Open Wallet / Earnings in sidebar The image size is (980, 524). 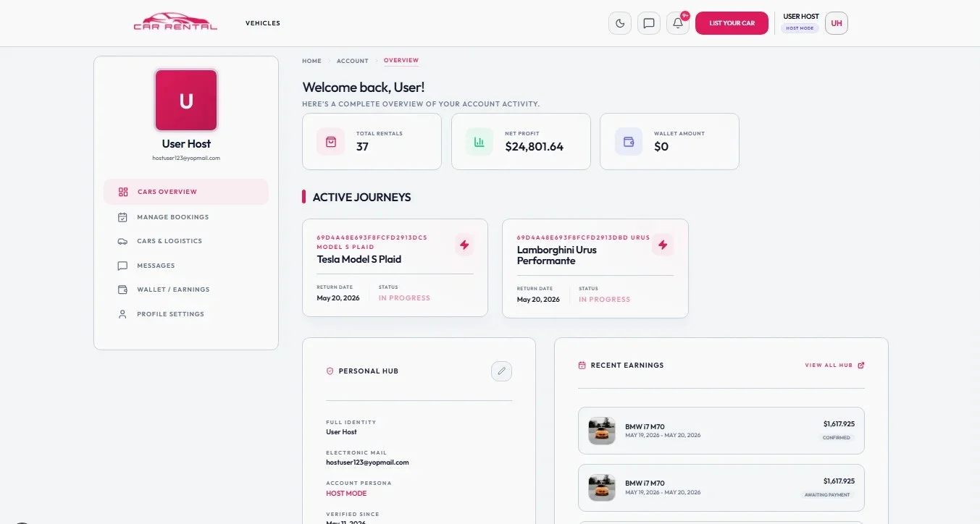pyautogui.click(x=186, y=290)
